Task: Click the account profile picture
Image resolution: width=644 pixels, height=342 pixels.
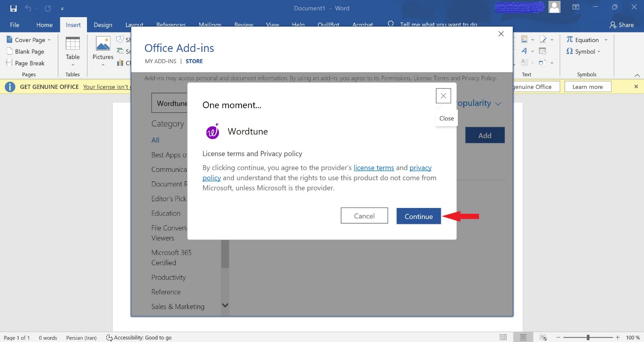Action: [x=554, y=7]
